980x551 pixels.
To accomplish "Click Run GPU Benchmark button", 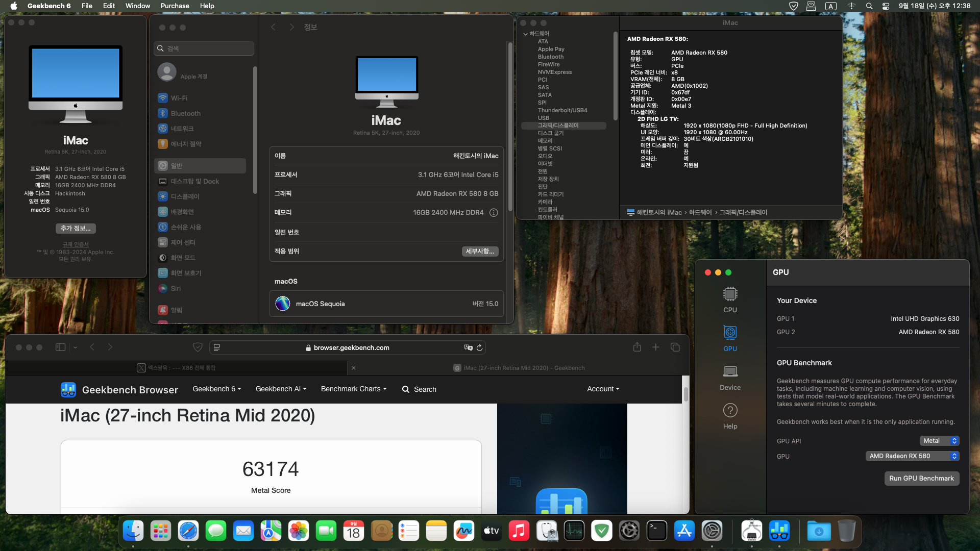I will click(921, 479).
